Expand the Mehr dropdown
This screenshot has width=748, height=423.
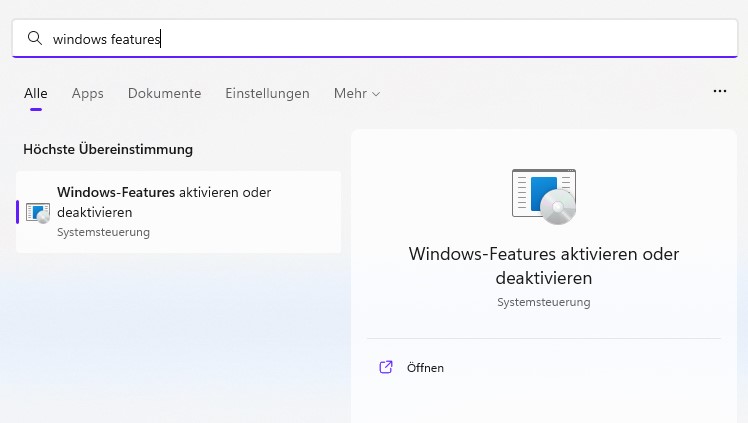point(357,93)
